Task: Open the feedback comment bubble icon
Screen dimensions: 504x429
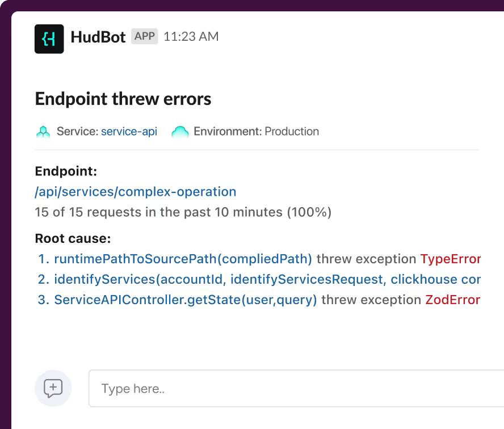Action: tap(53, 388)
